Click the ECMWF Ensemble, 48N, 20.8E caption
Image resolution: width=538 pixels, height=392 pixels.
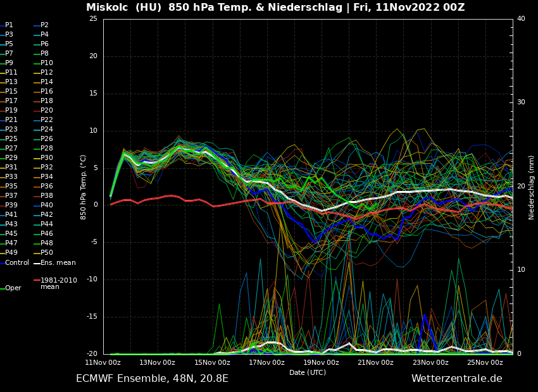[152, 379]
